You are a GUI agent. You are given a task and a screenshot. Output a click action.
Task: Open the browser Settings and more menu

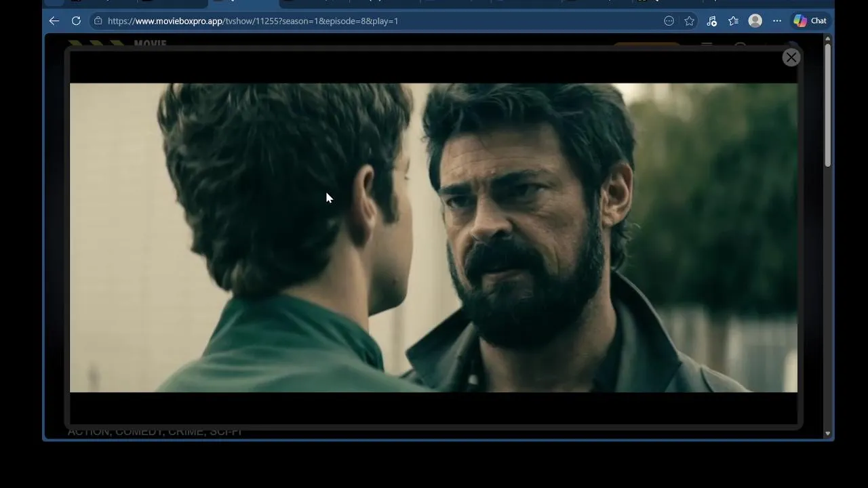click(777, 21)
